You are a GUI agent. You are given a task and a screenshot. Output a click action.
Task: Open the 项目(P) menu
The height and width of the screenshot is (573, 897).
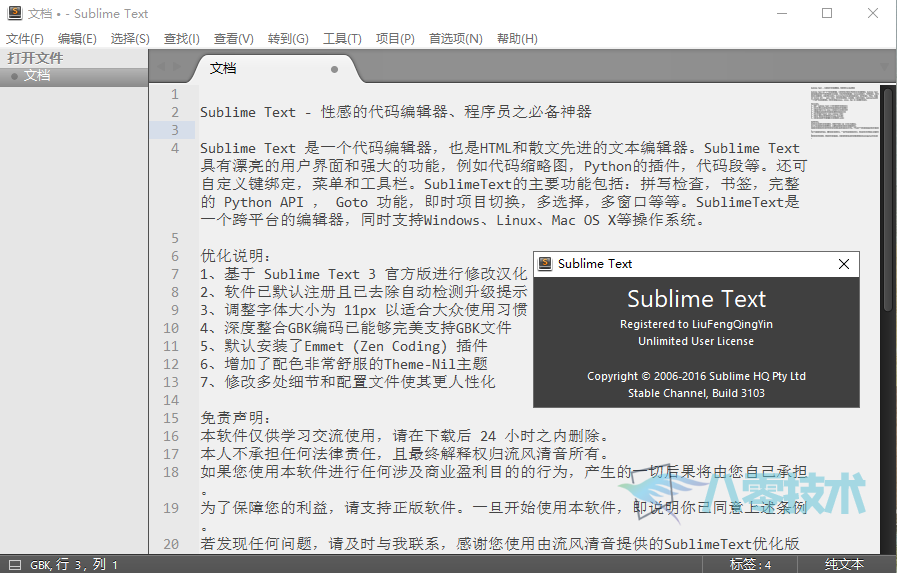[395, 39]
